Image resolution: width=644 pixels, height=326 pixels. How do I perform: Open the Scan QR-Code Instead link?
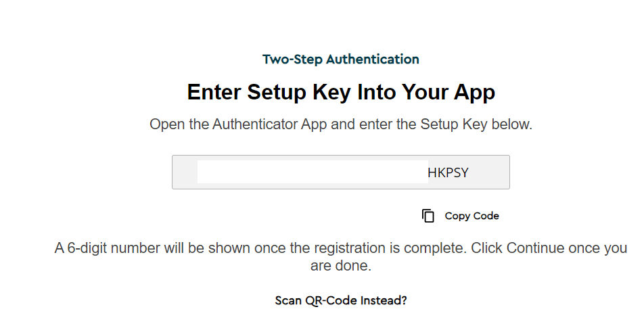point(341,300)
